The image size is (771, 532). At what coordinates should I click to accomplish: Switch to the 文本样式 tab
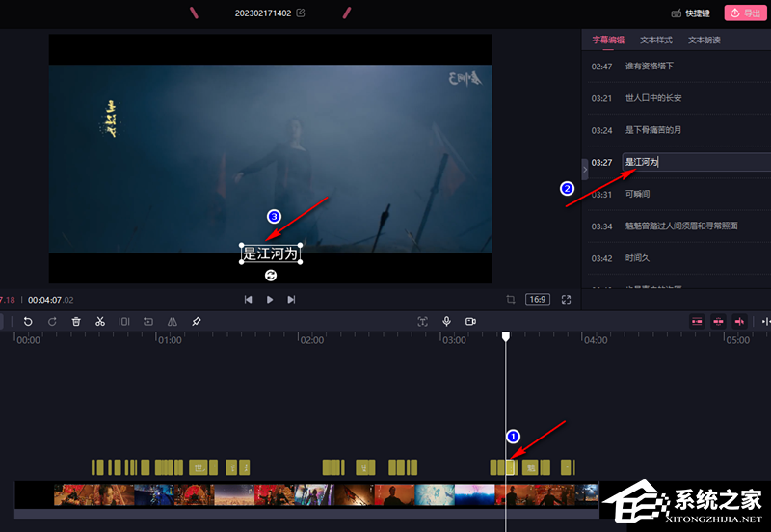656,40
